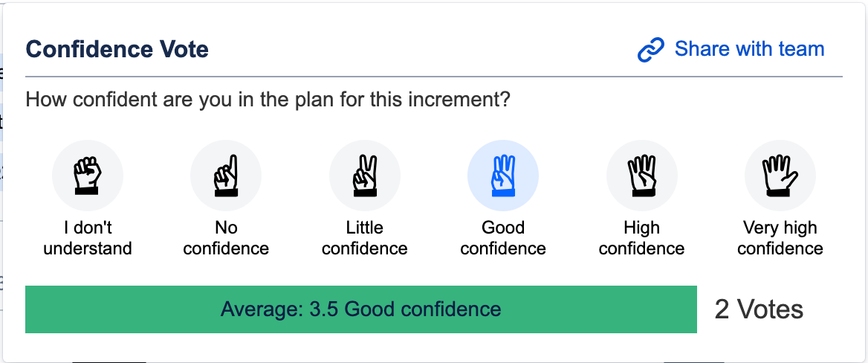
Task: Click the green Average 3.5 results bar
Action: [361, 309]
